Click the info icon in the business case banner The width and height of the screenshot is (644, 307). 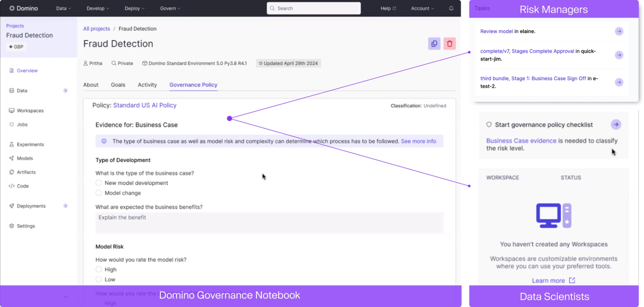104,141
